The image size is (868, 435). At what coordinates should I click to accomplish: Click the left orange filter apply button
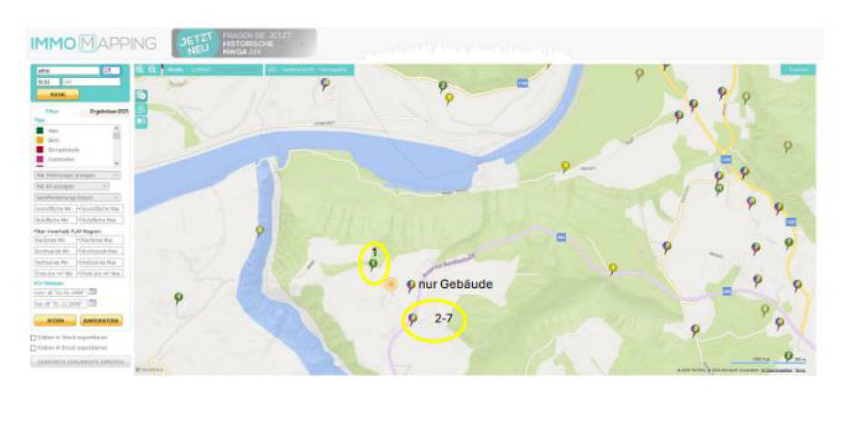pos(54,321)
